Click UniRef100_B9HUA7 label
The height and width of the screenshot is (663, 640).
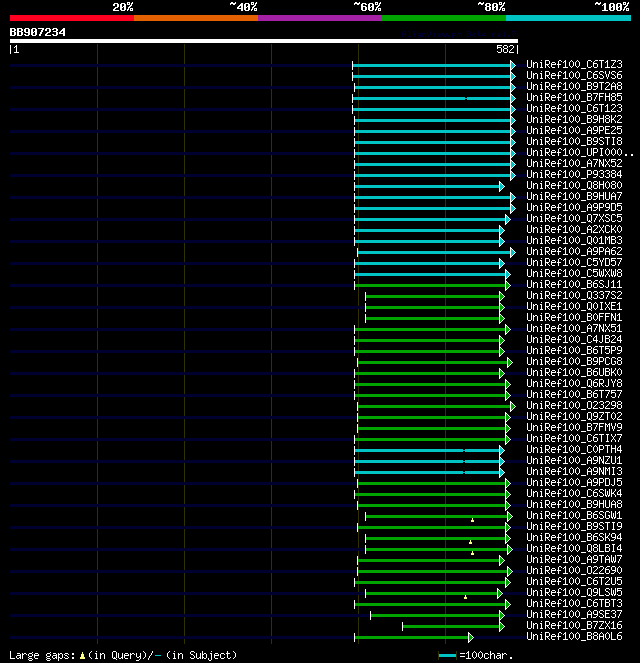(574, 196)
